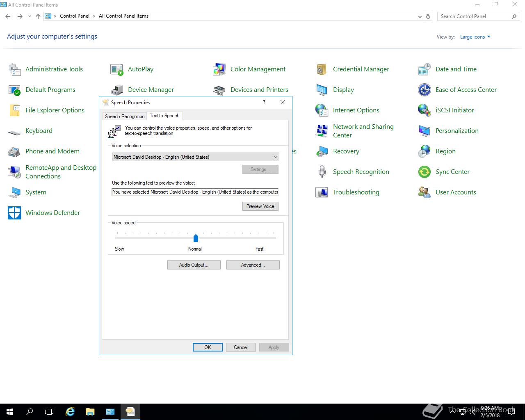Open the Windows Defender shield icon
Screen dimensions: 525x420
click(x=14, y=213)
